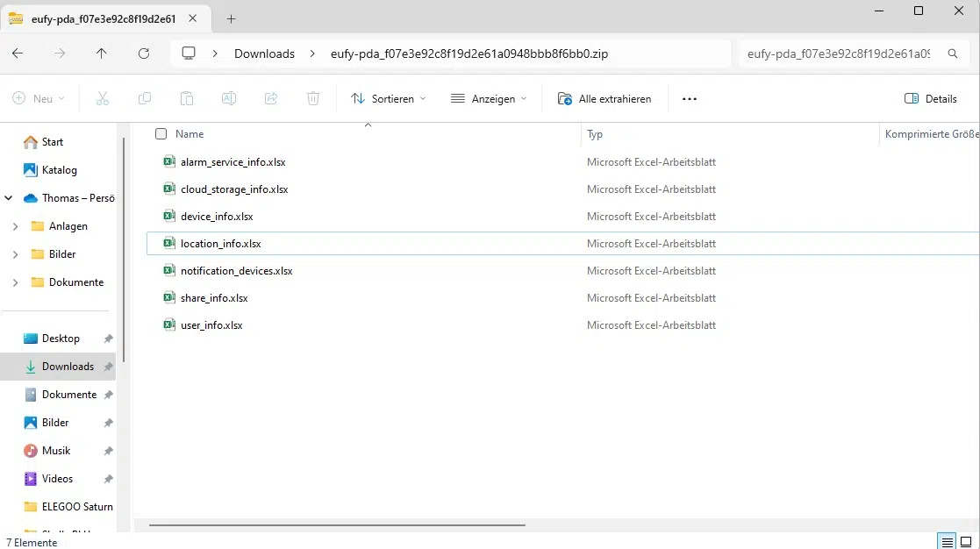This screenshot has width=980, height=549.
Task: Open Musik in the sidebar
Action: pos(55,451)
